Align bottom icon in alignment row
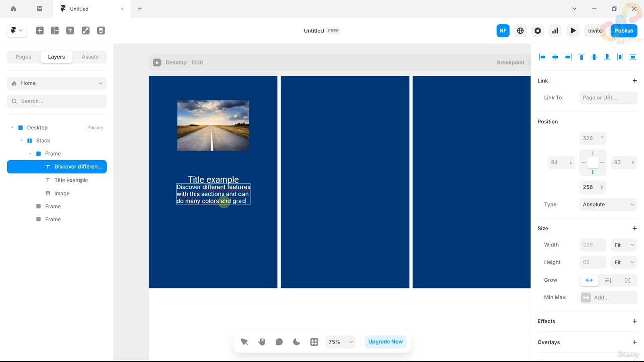Viewport: 644px width, 362px height. click(x=607, y=57)
